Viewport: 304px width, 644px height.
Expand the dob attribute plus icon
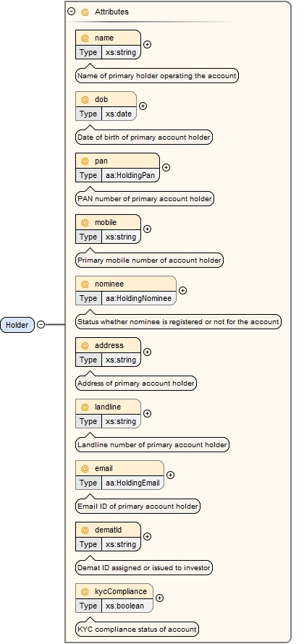pos(143,106)
